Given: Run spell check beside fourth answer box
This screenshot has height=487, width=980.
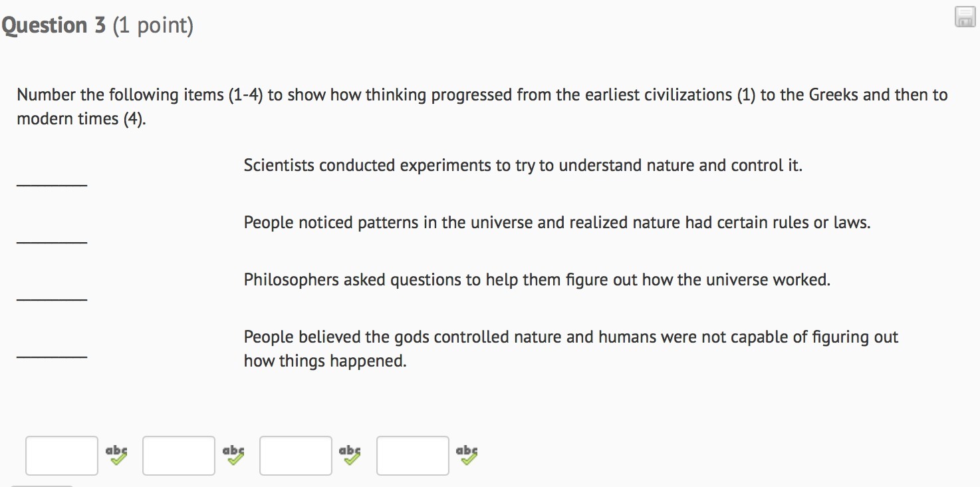Looking at the screenshot, I should click(x=467, y=454).
